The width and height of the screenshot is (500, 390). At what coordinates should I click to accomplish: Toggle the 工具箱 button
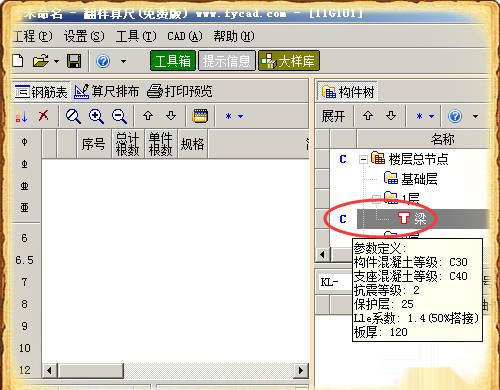tap(173, 61)
